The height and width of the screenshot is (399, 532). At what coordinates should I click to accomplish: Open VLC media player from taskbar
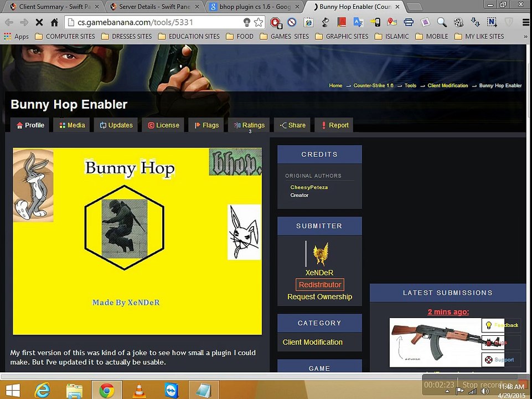139,390
